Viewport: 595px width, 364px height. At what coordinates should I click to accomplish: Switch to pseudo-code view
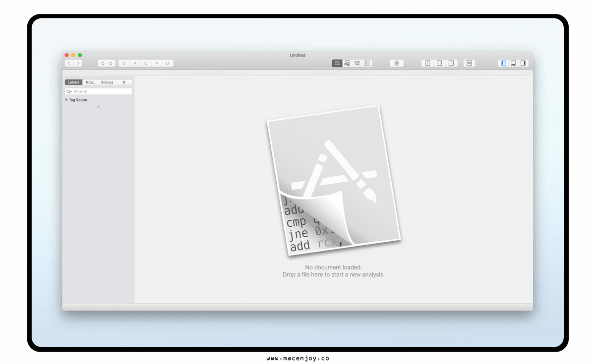[x=357, y=63]
